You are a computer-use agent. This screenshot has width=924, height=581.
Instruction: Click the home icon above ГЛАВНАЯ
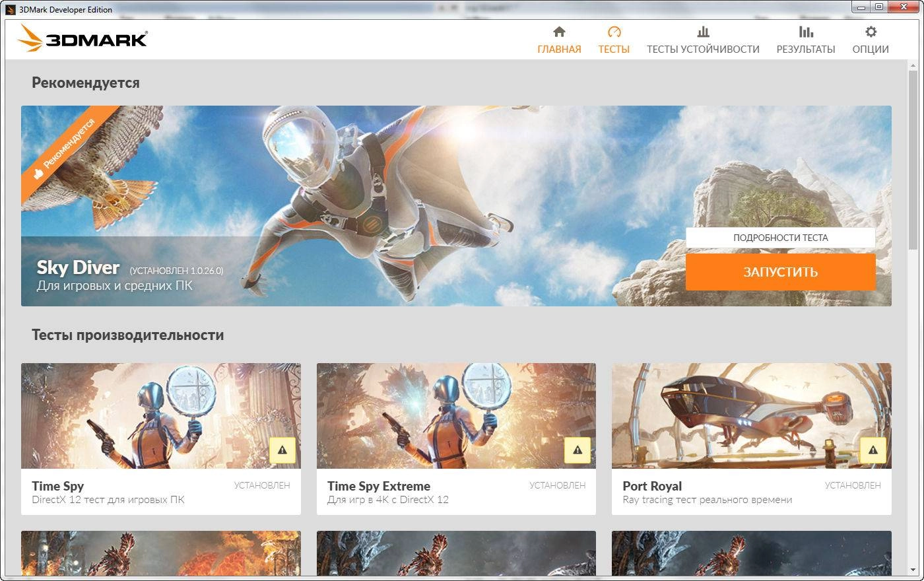(559, 32)
